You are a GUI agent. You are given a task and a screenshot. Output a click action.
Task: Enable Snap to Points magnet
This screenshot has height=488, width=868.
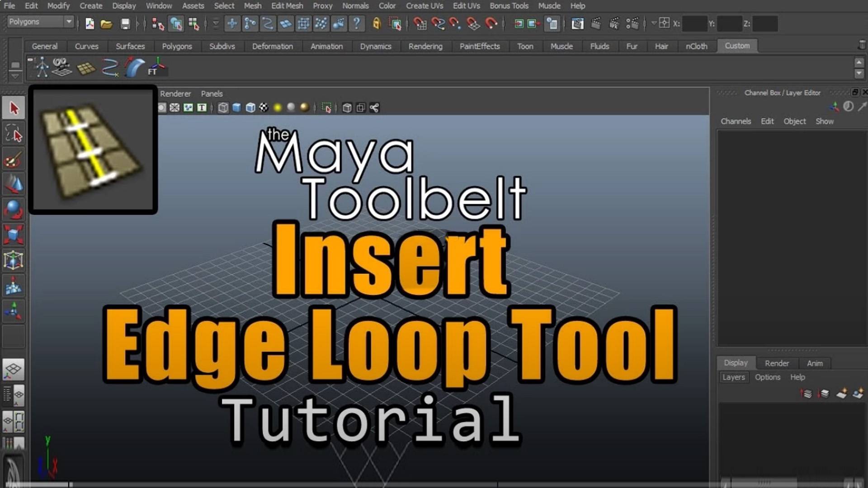[x=455, y=23]
